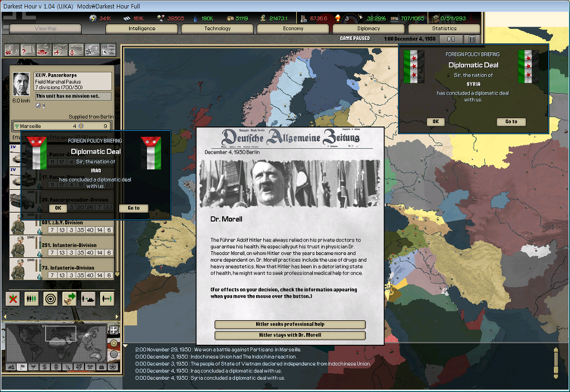Click the strategic redeployment crate arrow icon
Viewport: 570px width, 392px height.
pos(70,299)
